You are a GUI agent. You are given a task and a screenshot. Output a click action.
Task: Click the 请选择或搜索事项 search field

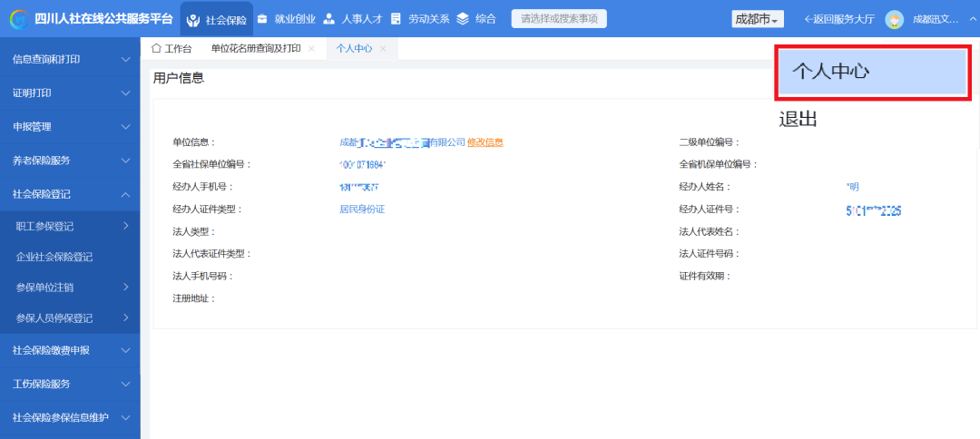click(x=559, y=19)
